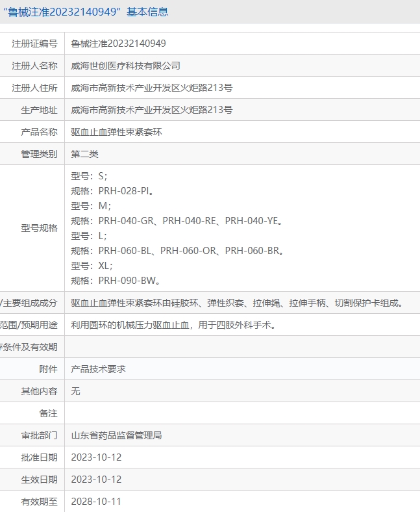Click the 生效日期 label
Screen dimensions: 420x512
[39, 480]
